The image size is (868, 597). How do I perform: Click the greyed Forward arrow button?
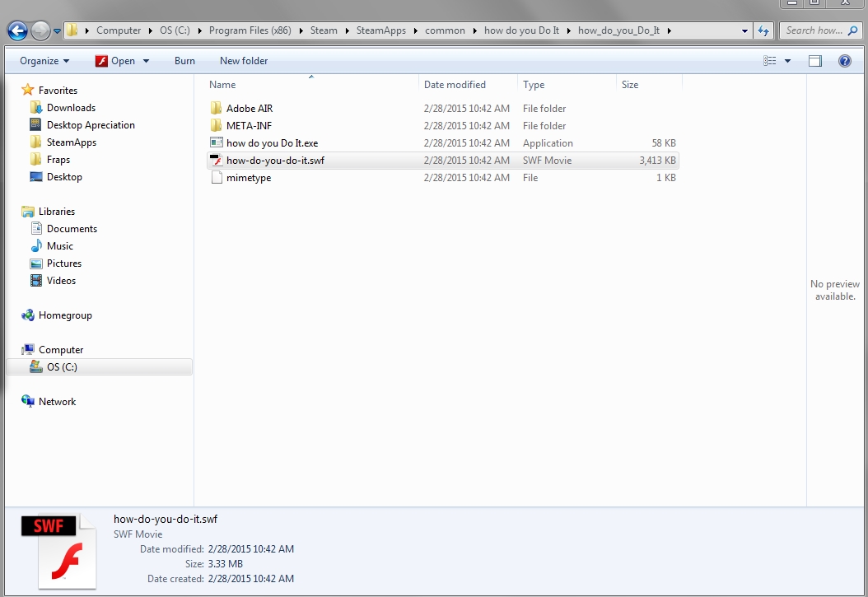[40, 30]
